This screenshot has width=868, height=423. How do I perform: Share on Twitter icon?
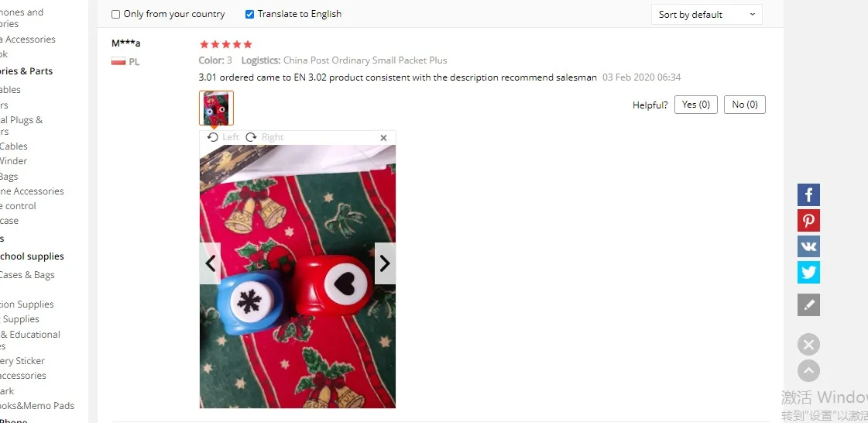point(808,273)
